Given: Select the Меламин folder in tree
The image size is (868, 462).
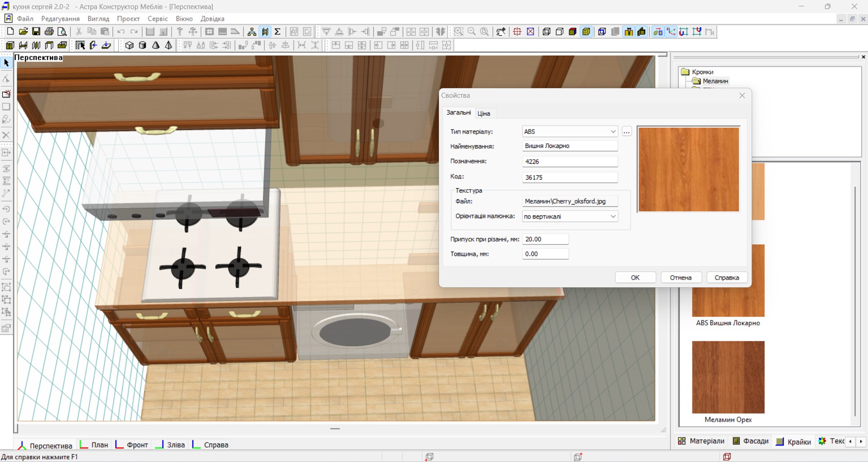Looking at the screenshot, I should [x=715, y=81].
